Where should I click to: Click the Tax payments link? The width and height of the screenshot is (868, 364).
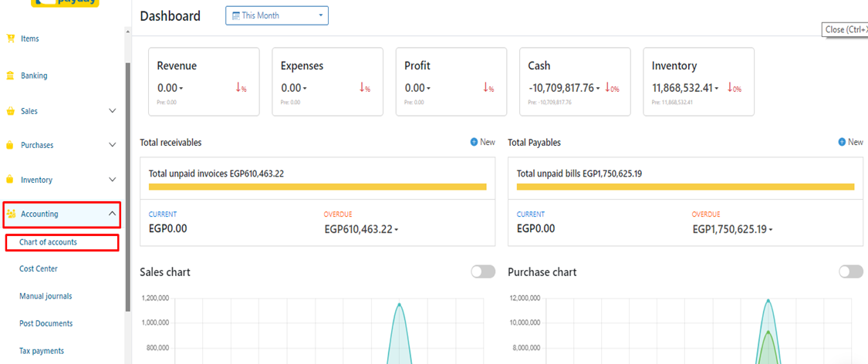point(42,351)
